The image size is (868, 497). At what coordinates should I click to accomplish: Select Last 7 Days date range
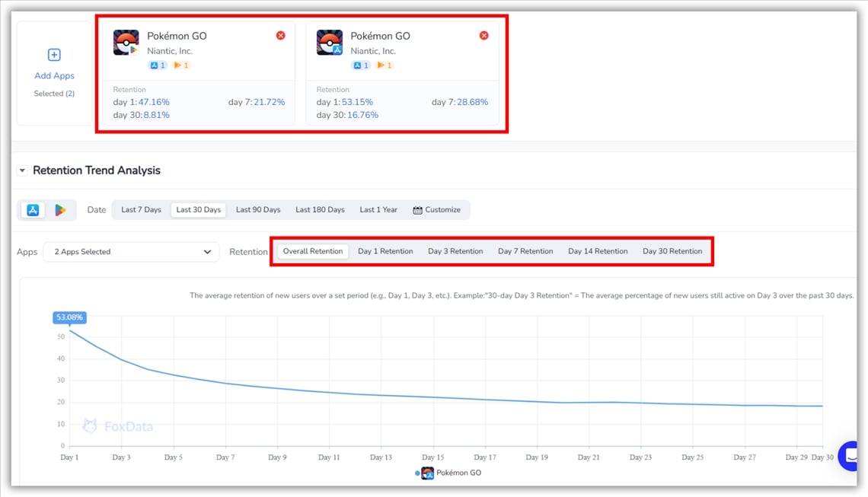click(x=141, y=210)
